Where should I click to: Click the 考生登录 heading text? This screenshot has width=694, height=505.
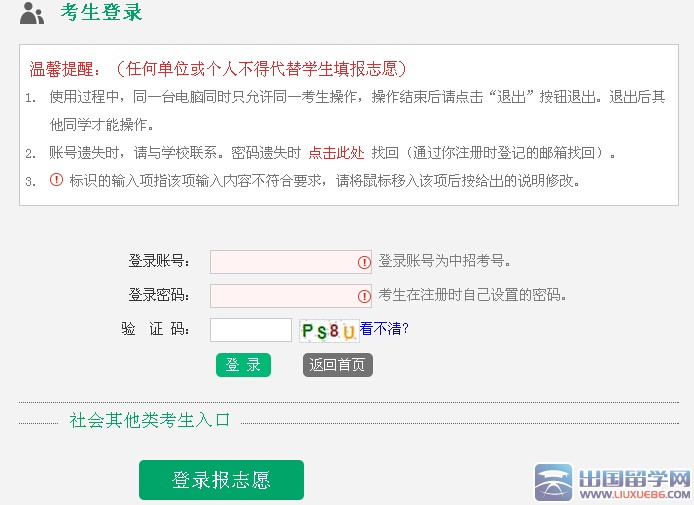coord(101,13)
